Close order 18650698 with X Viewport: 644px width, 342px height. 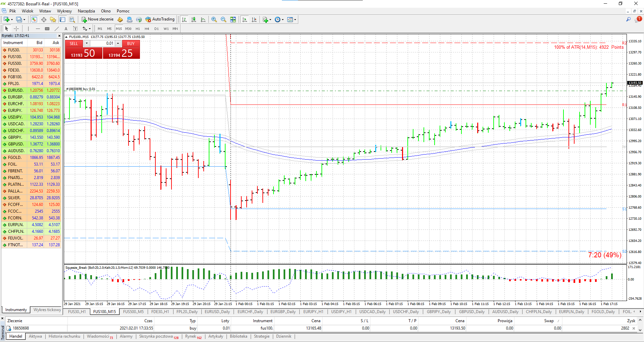pos(634,328)
